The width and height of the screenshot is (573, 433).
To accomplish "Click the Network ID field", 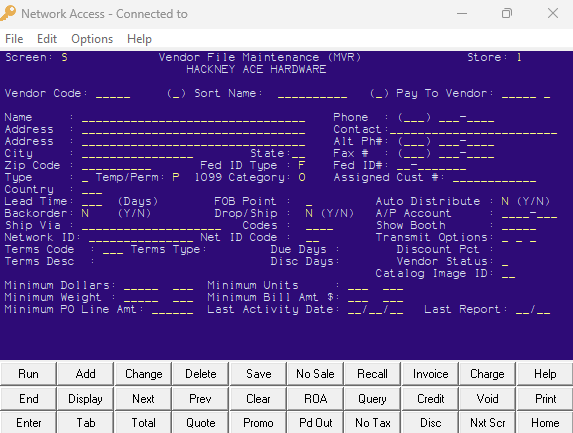I will (141, 238).
